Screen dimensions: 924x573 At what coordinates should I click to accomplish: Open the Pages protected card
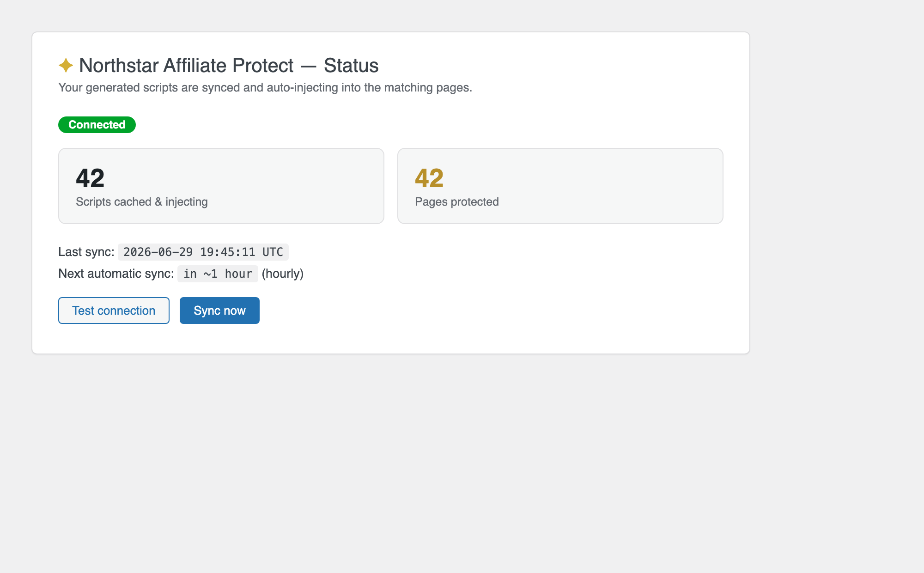pos(560,186)
